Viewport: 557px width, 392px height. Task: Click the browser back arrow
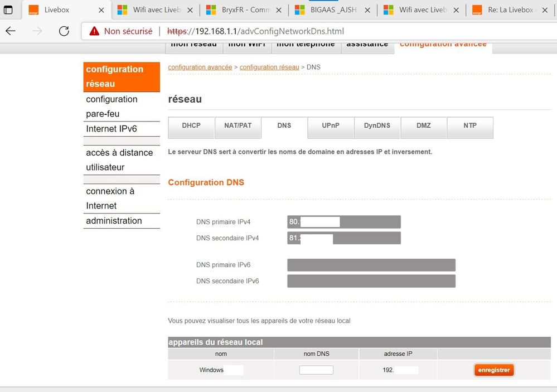[x=11, y=31]
